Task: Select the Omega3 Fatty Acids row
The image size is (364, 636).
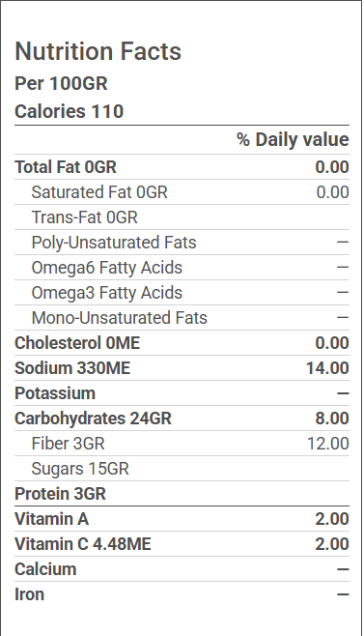Action: click(x=182, y=293)
